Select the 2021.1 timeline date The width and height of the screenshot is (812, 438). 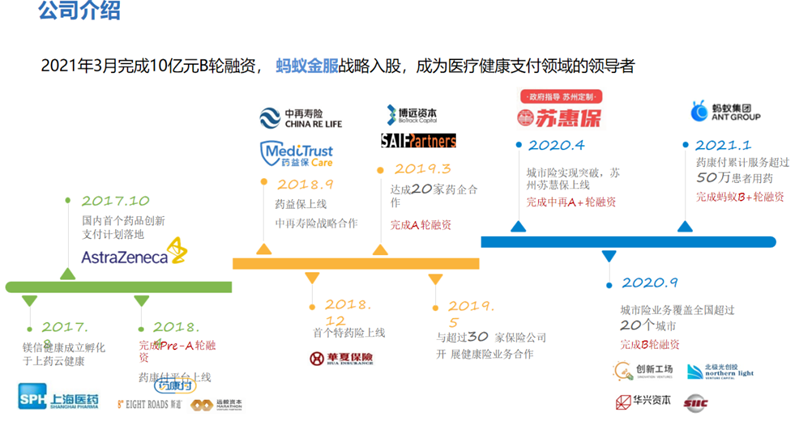pyautogui.click(x=723, y=145)
